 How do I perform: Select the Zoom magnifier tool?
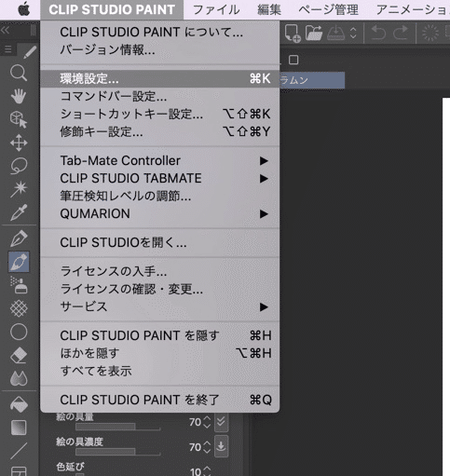tap(19, 74)
